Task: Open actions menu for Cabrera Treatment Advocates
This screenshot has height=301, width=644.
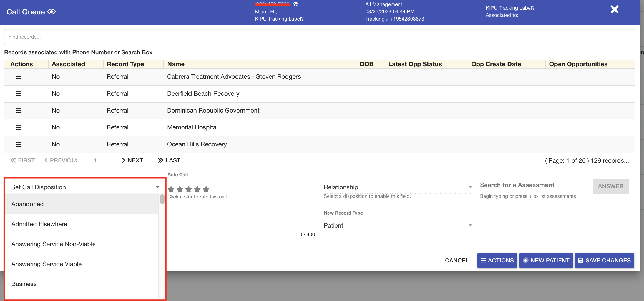Action: tap(19, 77)
